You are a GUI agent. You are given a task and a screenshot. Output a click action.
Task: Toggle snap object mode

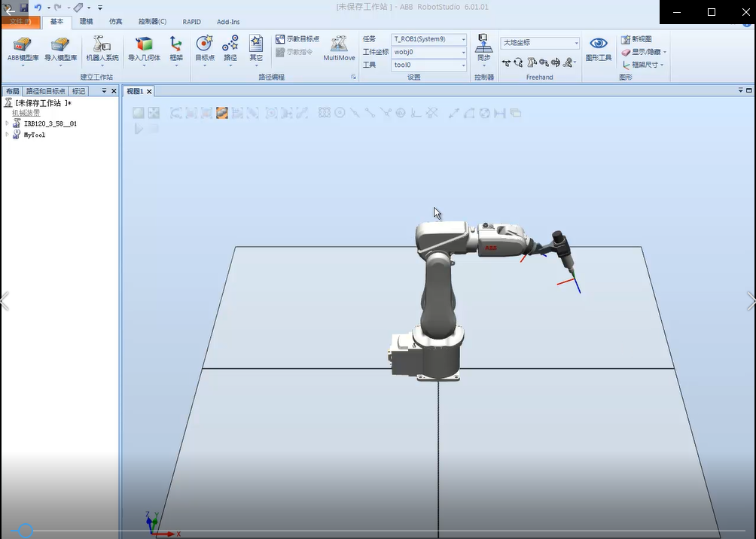[x=325, y=113]
